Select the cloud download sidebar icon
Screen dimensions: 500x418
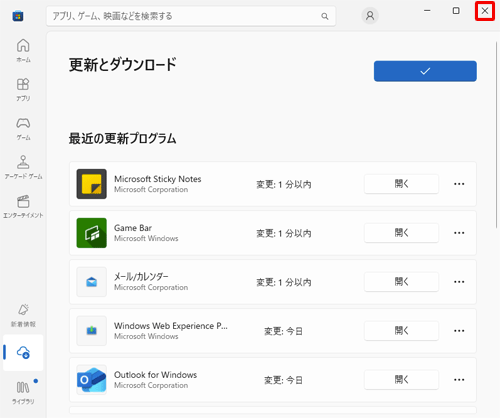23,352
